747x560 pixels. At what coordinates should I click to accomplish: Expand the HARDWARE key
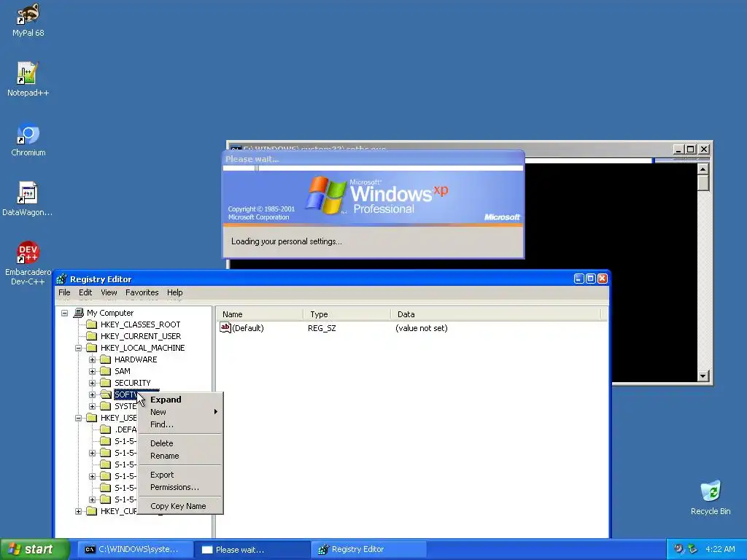tap(93, 359)
